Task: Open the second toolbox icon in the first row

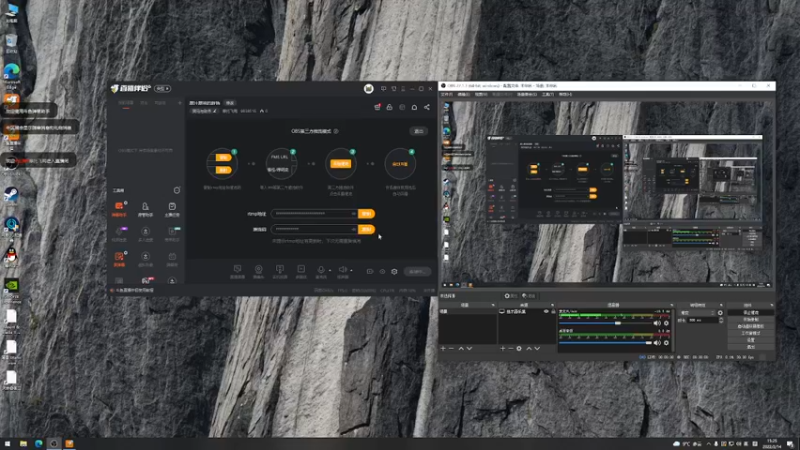Action: click(145, 207)
